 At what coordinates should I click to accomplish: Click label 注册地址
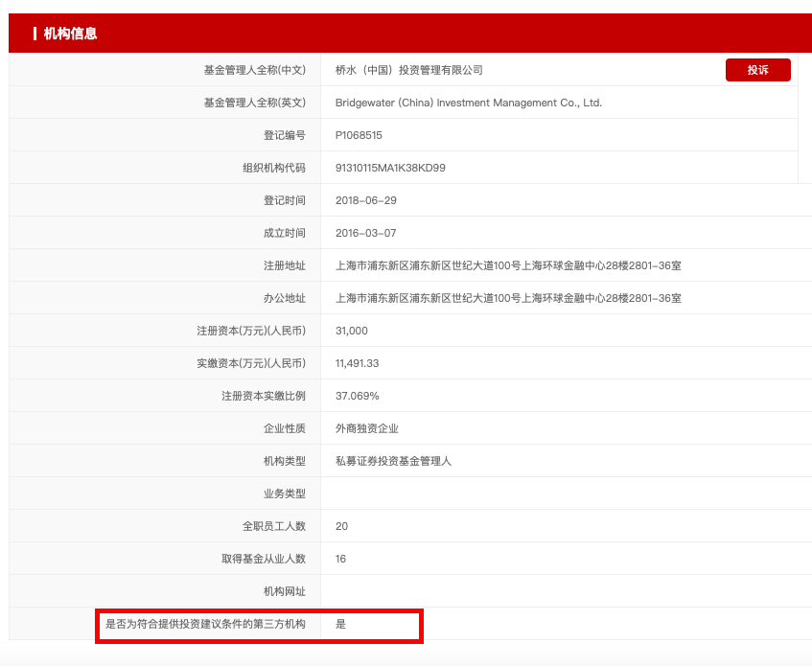tap(285, 265)
